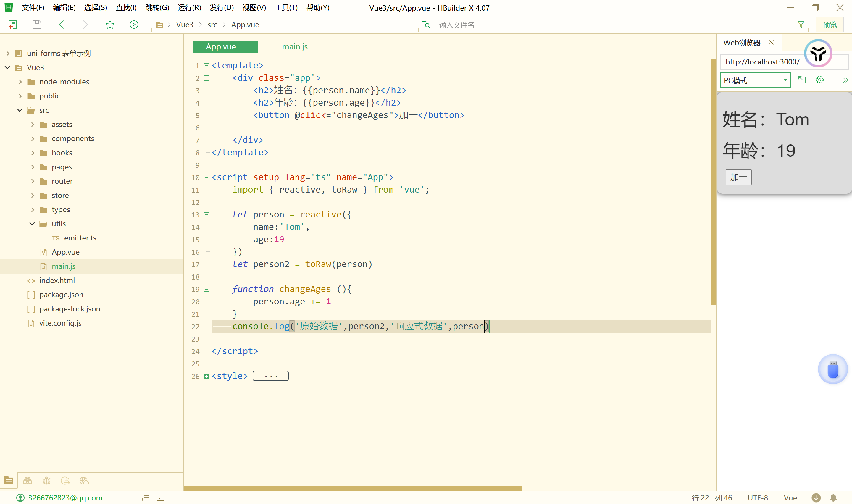Click the horizontal scrollbar under the editor
Screen dimensions: 852x504
[x=352, y=488]
